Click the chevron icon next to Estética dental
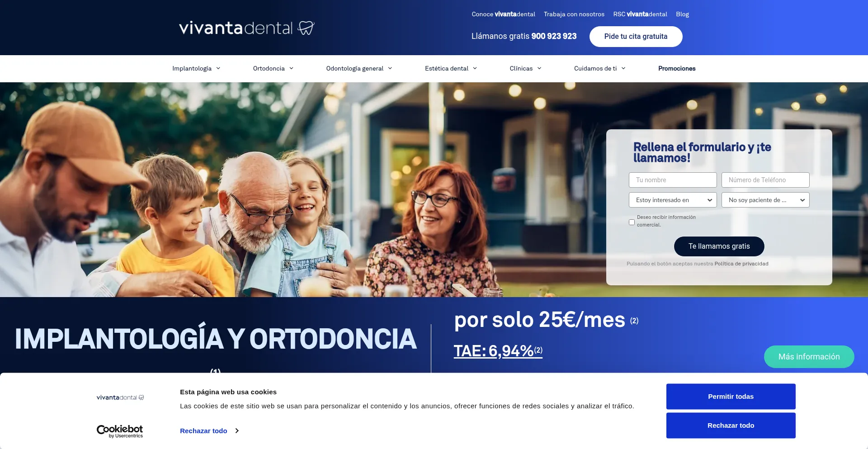This screenshot has height=449, width=868. (475, 68)
